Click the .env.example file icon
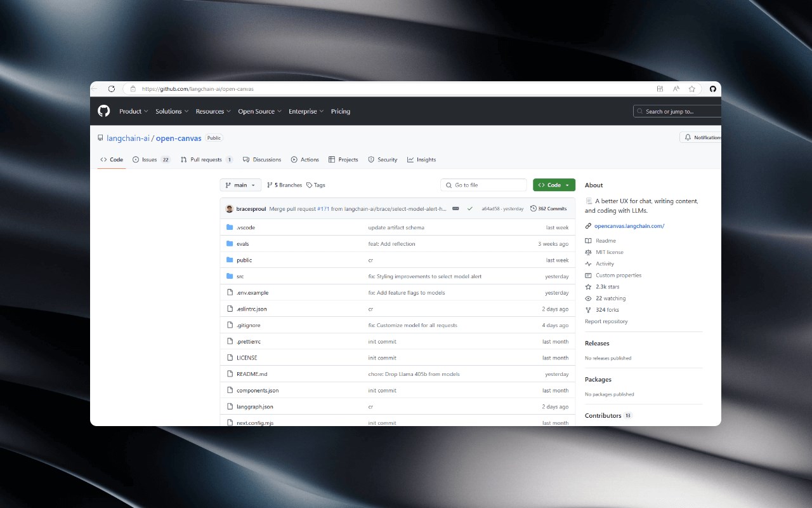Image resolution: width=812 pixels, height=508 pixels. (x=230, y=293)
